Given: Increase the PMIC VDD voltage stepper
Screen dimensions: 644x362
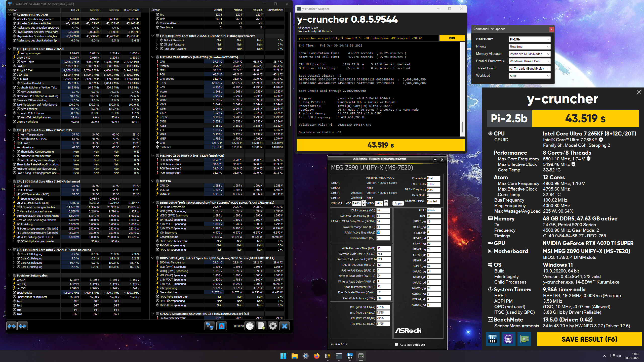Looking at the screenshot, I should [364, 202].
